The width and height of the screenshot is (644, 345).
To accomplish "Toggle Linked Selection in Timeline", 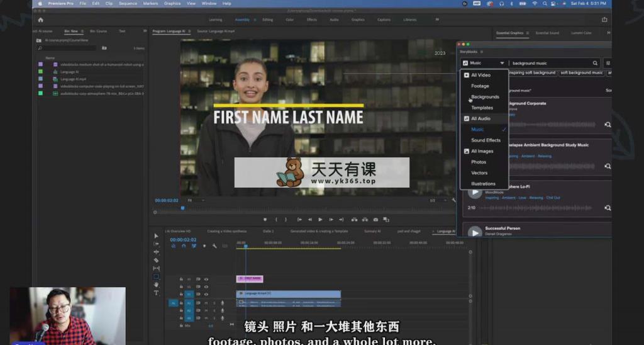I will tap(194, 246).
